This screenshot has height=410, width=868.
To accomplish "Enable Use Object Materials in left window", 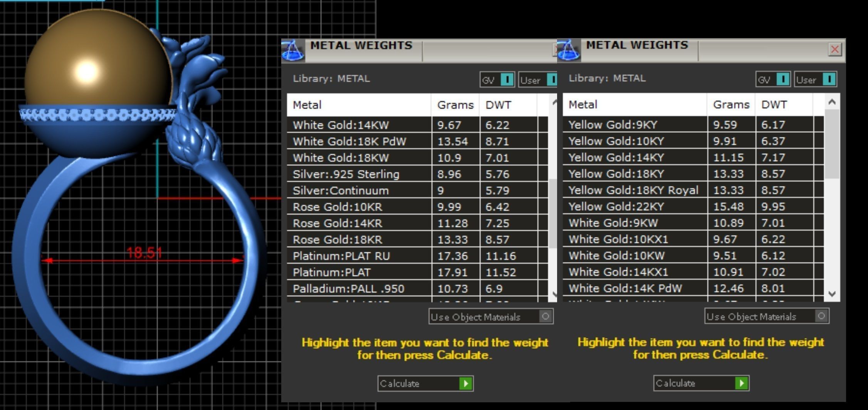I will (491, 316).
